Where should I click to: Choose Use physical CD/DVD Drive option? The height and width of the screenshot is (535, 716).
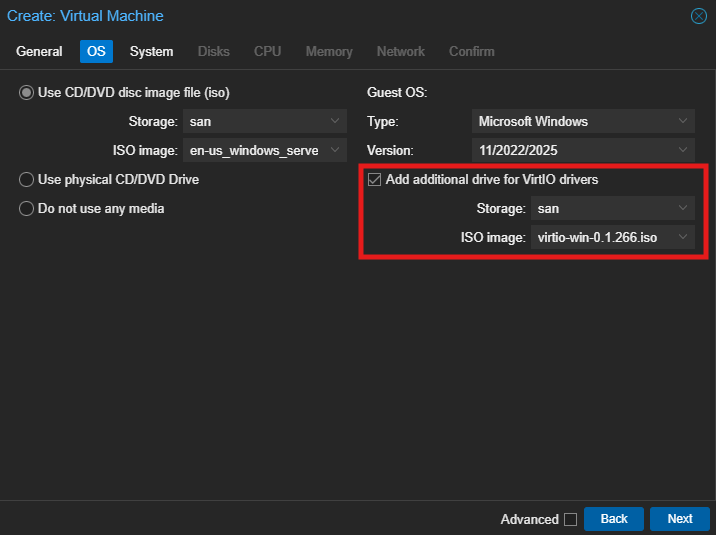[26, 179]
